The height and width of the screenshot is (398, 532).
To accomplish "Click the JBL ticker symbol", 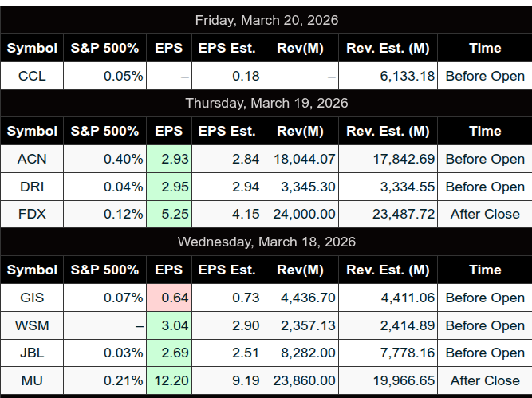I will click(x=32, y=353).
